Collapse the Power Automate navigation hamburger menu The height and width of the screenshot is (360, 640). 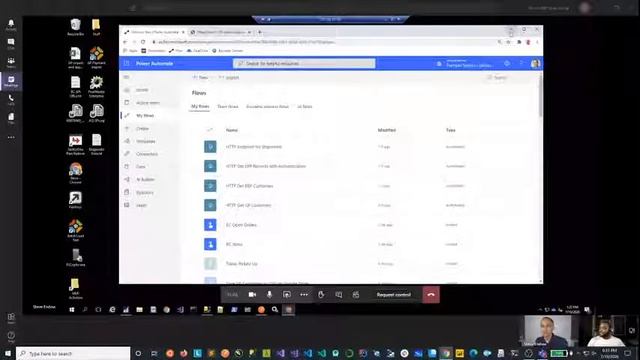pos(127,77)
